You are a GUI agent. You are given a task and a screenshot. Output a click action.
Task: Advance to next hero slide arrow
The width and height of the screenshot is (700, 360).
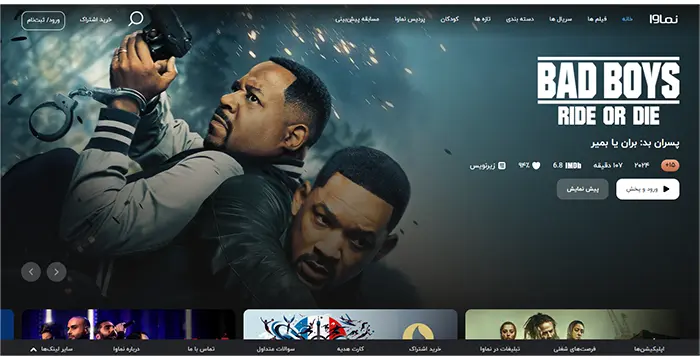tap(57, 272)
